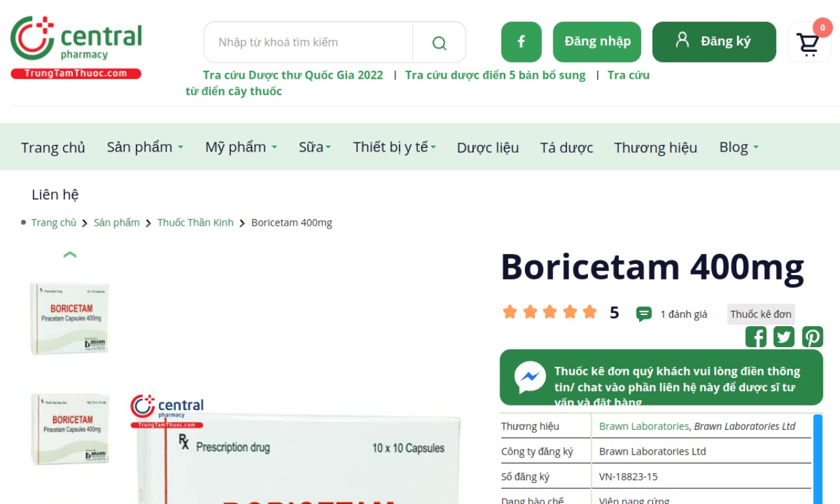Click the Messenger chat icon
Screen dimensions: 840x504
pos(530,377)
